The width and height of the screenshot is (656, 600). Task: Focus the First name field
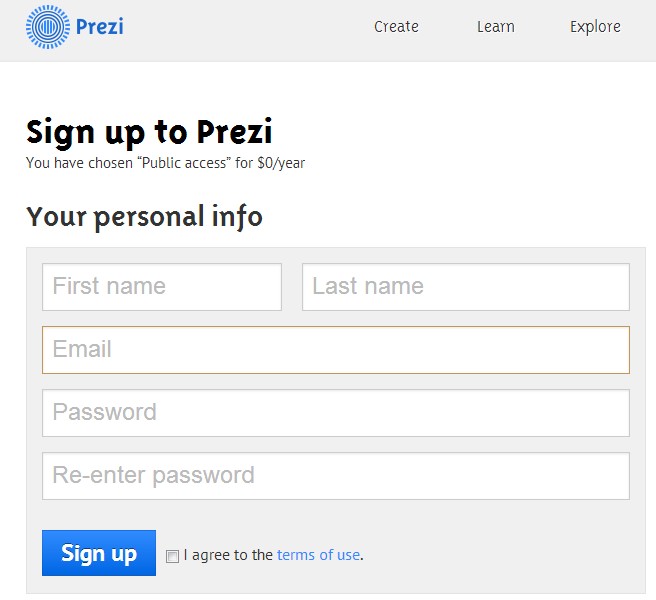(x=162, y=287)
